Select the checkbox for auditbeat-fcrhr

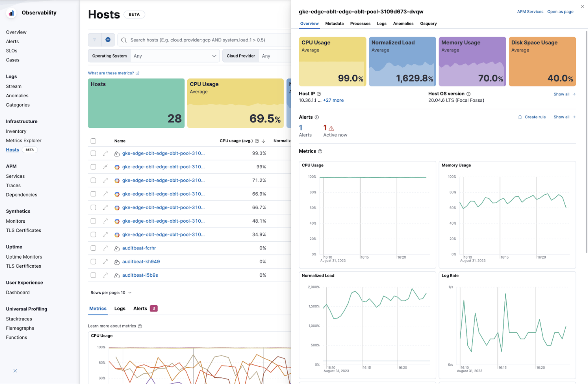tap(93, 248)
